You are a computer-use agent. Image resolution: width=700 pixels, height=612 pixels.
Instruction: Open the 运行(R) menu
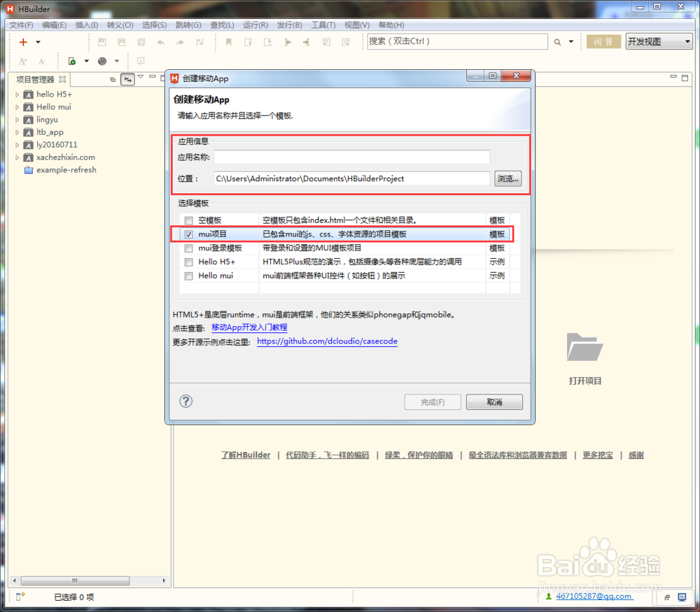pyautogui.click(x=255, y=25)
